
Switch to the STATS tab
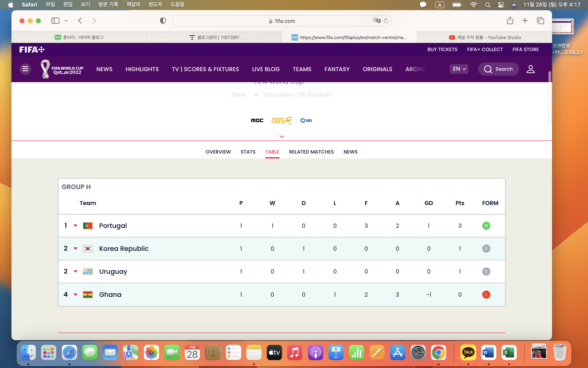tap(248, 152)
